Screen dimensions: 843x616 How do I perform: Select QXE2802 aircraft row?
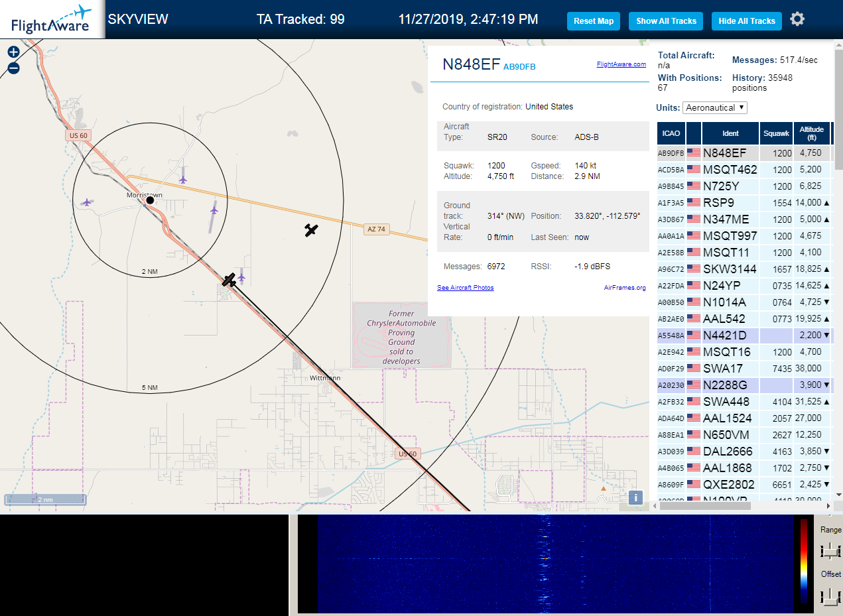pos(744,485)
